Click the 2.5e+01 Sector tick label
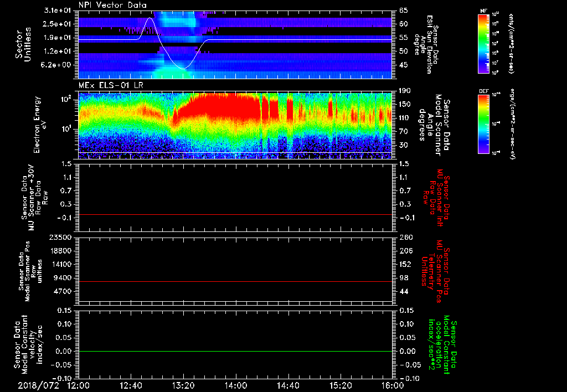Image resolution: width=567 pixels, height=392 pixels. click(58, 24)
